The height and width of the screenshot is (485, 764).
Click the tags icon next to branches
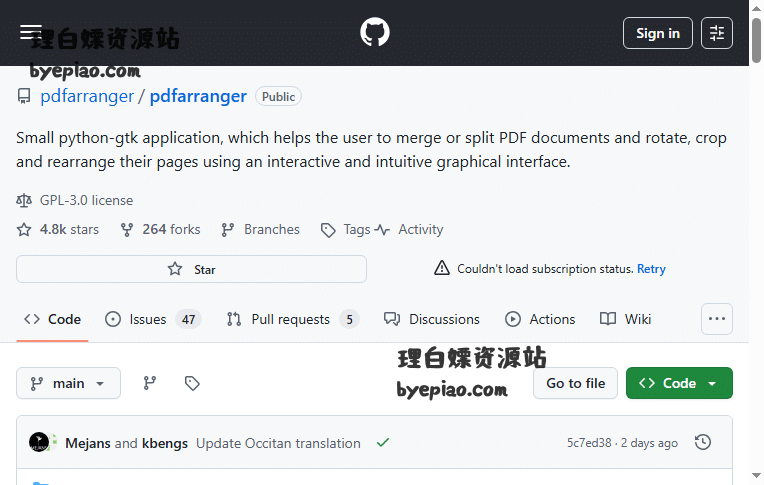point(193,383)
